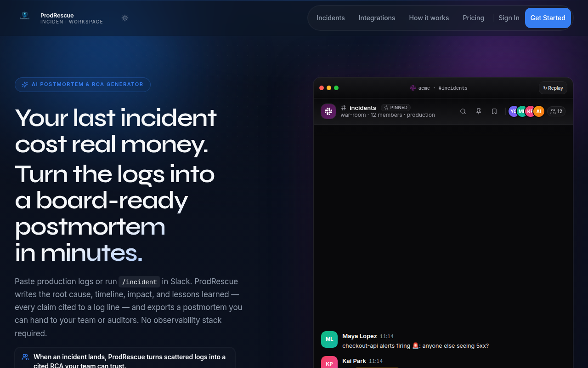Click the 'incidents' channel name
The height and width of the screenshot is (368, 588).
point(363,108)
